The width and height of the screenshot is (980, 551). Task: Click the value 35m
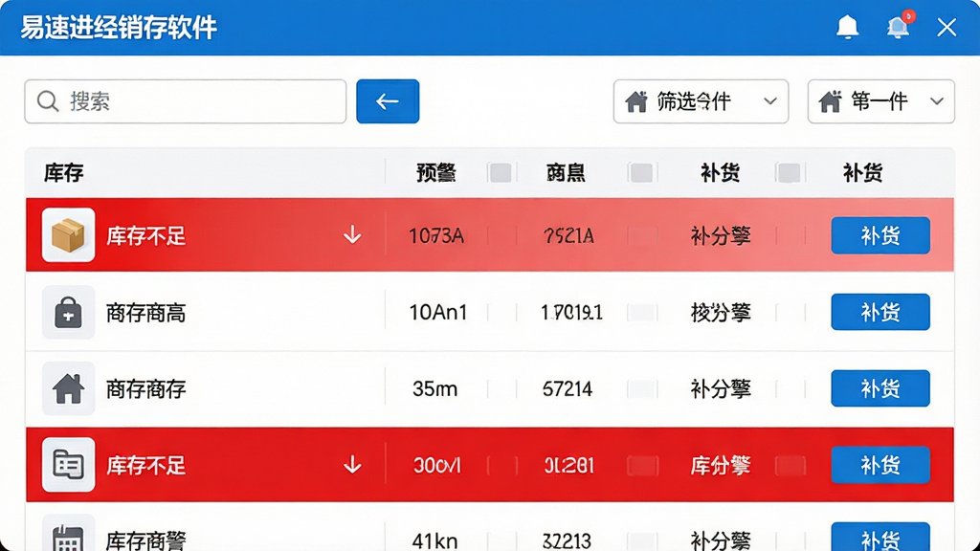435,389
